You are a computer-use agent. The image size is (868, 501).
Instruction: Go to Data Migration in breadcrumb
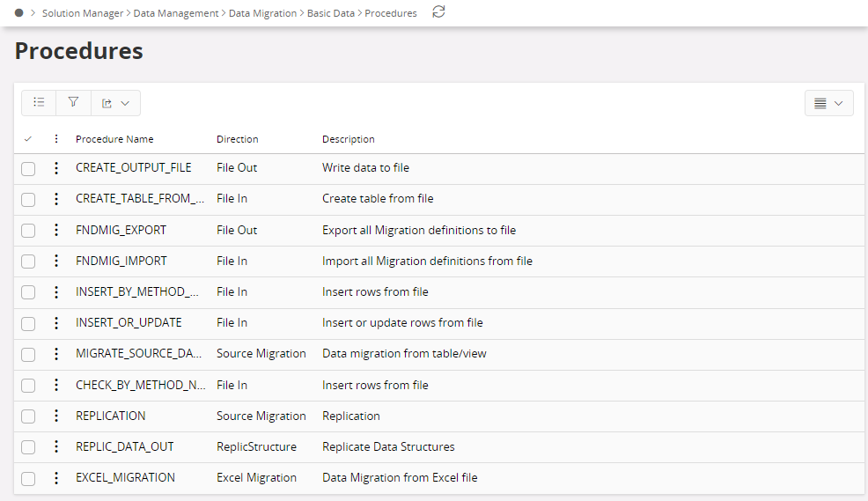(262, 13)
